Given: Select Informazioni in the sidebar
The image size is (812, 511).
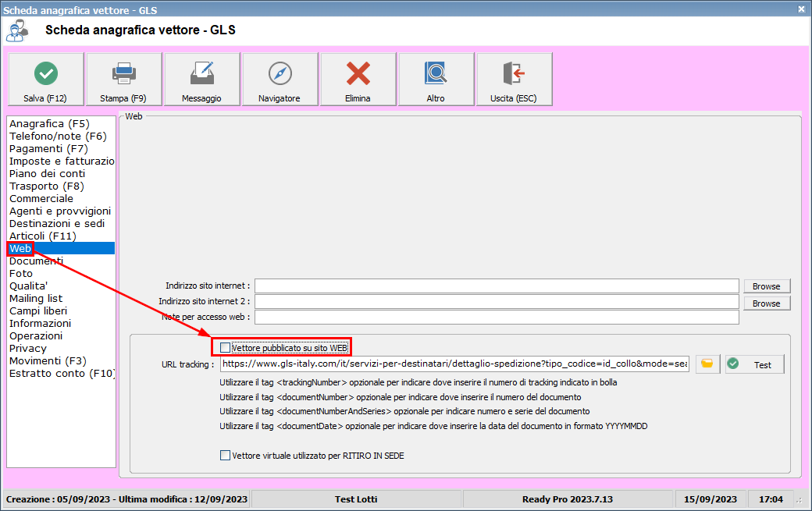Looking at the screenshot, I should pos(61,323).
